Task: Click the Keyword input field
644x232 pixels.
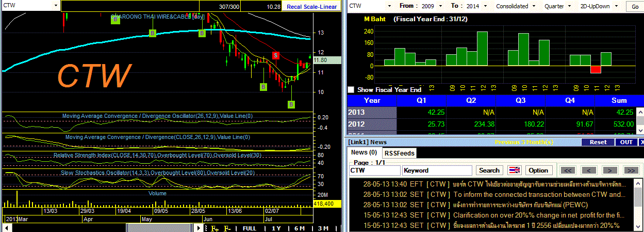Action: point(437,171)
